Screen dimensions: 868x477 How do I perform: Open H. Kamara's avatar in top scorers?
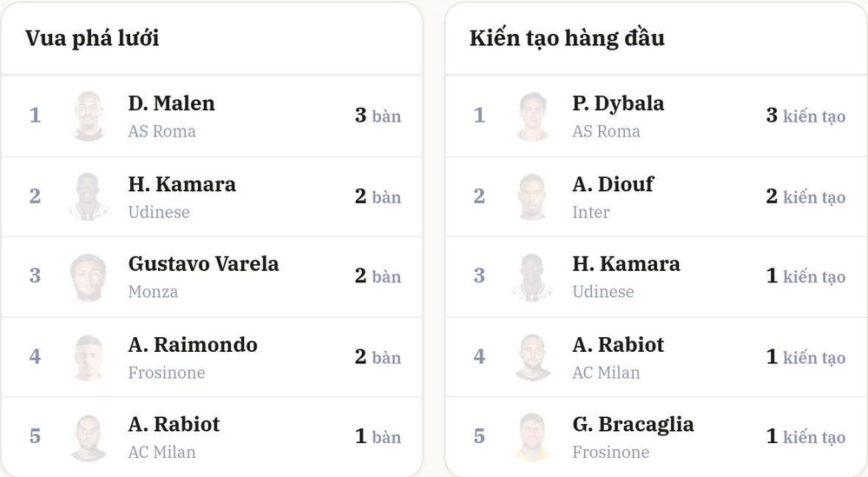click(89, 196)
